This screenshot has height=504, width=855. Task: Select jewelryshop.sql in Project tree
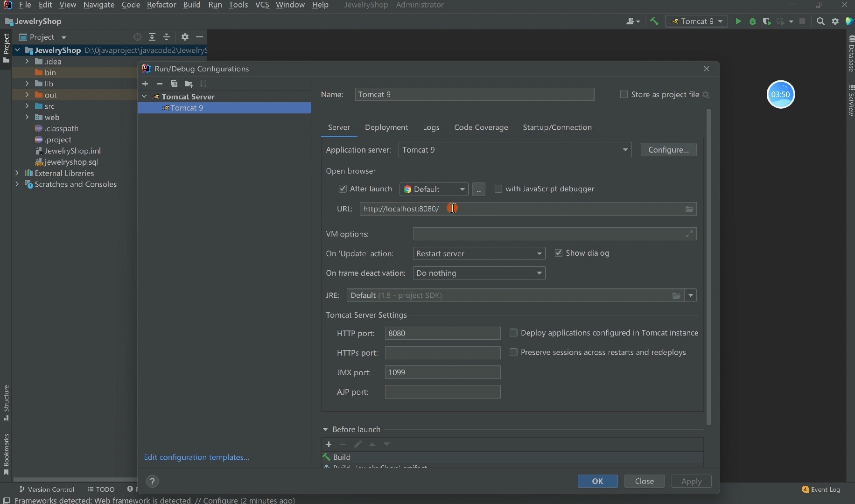pyautogui.click(x=71, y=162)
